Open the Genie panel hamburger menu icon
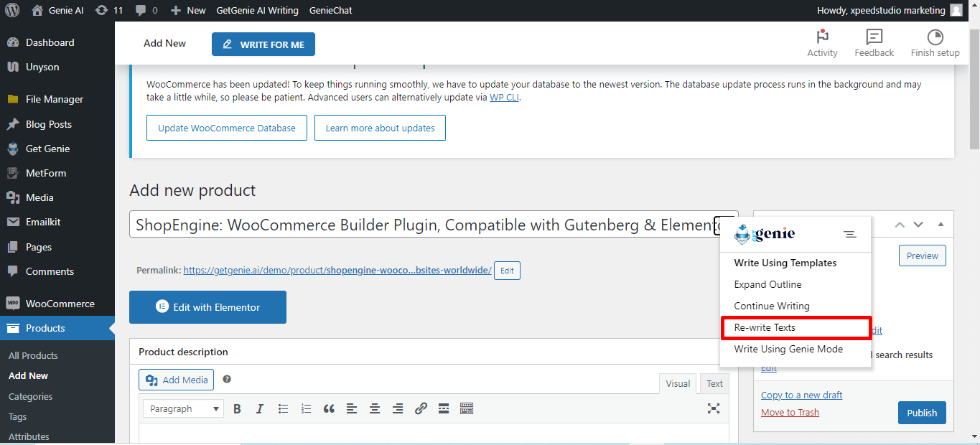The image size is (980, 445). click(850, 234)
